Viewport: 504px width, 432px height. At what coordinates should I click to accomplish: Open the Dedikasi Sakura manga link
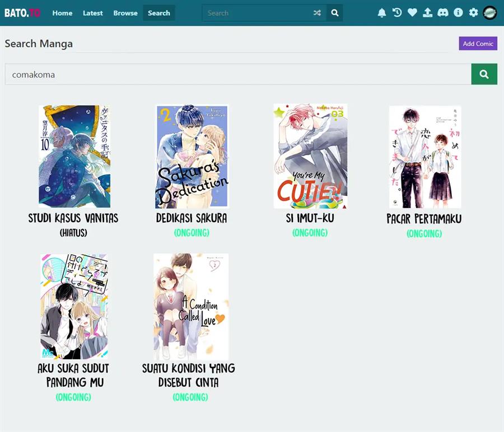tap(192, 218)
